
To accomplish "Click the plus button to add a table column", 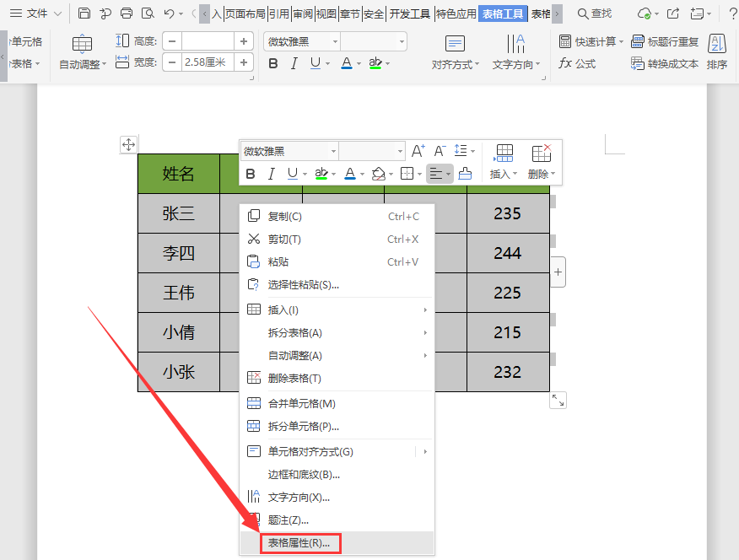I will 558,272.
